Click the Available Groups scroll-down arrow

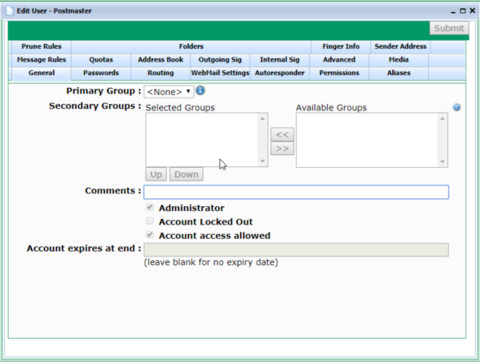(442, 162)
